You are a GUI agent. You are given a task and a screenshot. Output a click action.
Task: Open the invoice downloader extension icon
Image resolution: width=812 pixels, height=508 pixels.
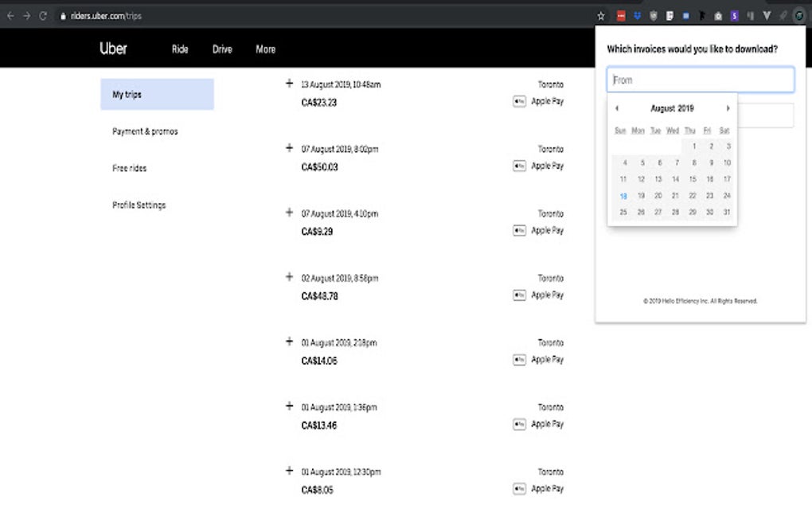[800, 15]
